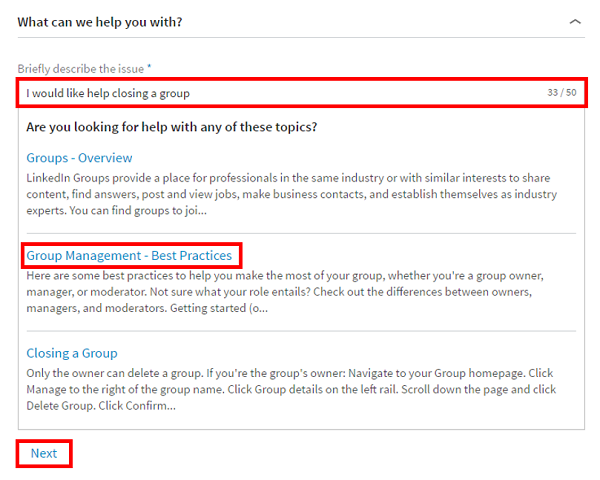
Task: Click the LinkedIn Groups overview description text
Action: coord(300,194)
